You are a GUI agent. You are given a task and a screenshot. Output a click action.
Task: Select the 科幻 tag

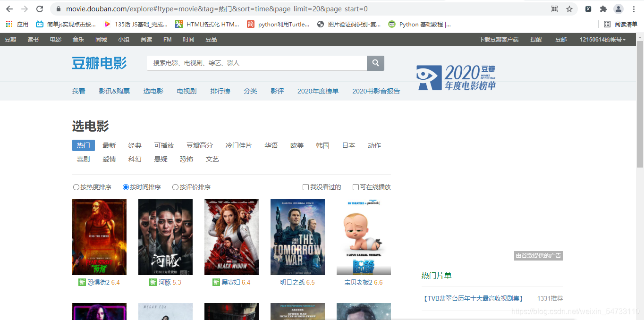pos(135,159)
